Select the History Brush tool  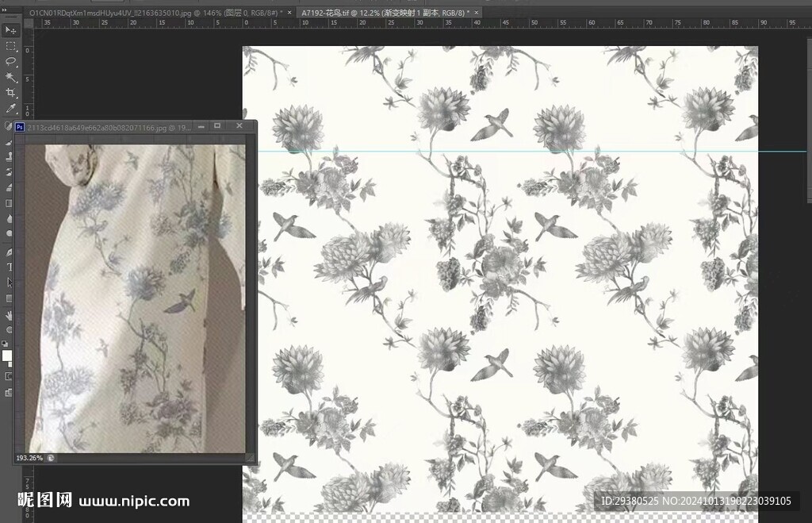[8, 172]
